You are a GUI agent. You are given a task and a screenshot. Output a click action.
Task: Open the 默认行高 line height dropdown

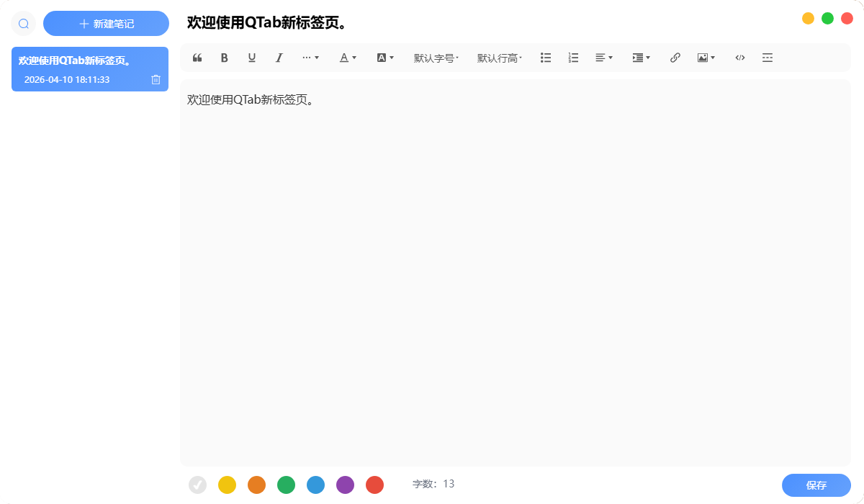[x=498, y=58]
